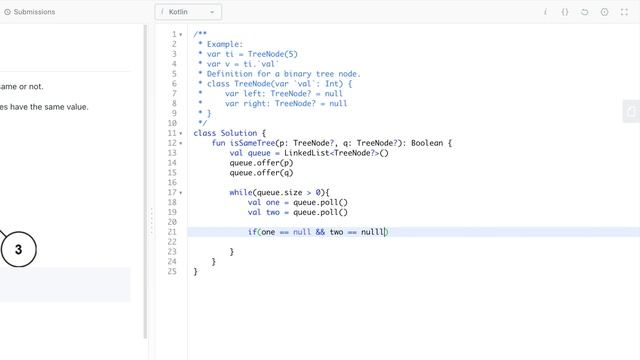This screenshot has width=640, height=360.
Task: Click line number 21 in gutter
Action: (x=172, y=232)
